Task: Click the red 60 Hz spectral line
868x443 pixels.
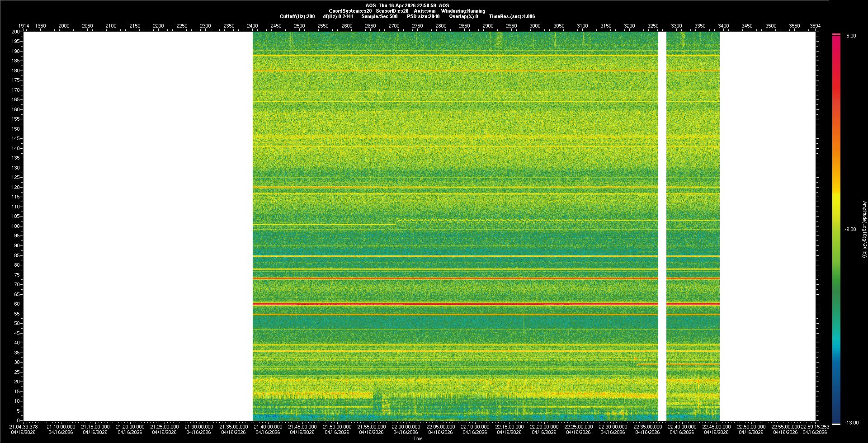Action: pos(452,304)
